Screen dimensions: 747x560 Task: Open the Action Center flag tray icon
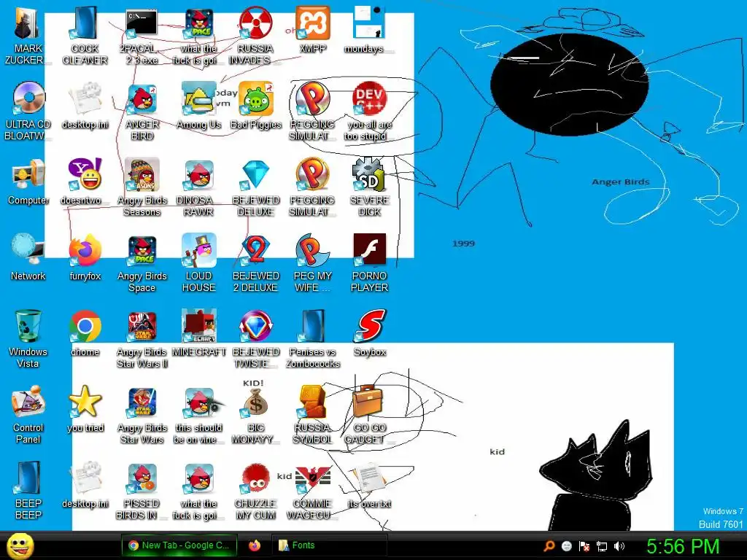[584, 545]
